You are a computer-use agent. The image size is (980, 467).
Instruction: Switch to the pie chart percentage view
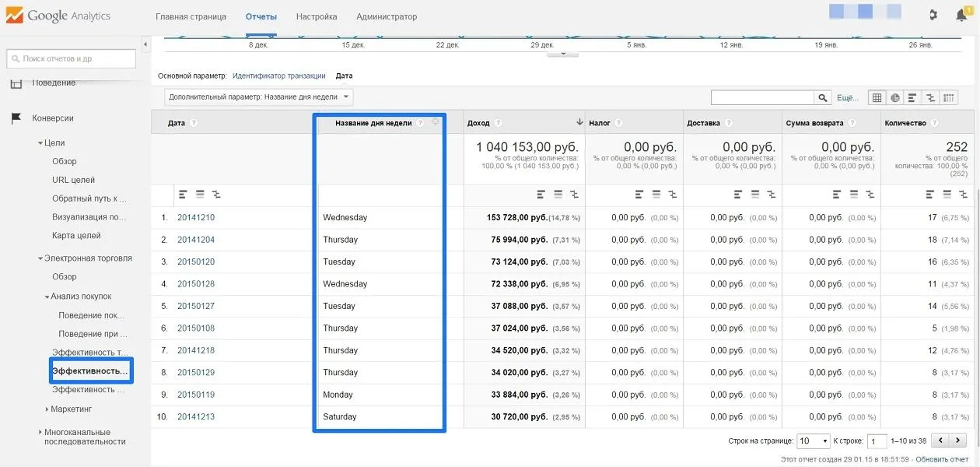point(895,98)
